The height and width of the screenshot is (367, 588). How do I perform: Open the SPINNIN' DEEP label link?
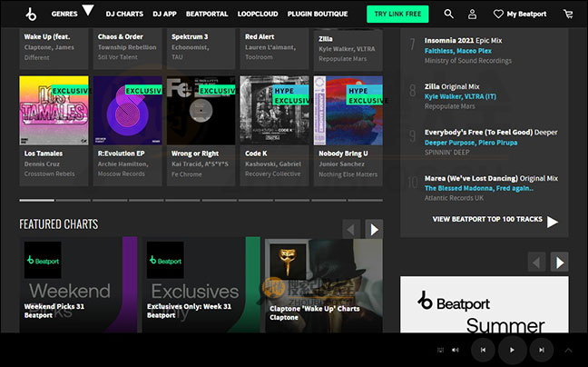pos(446,153)
